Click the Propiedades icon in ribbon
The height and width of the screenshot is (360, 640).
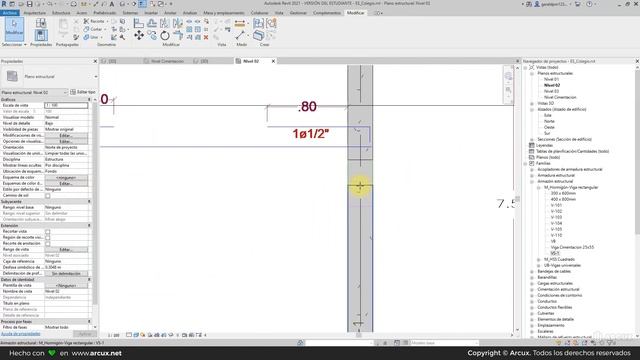coord(41,36)
